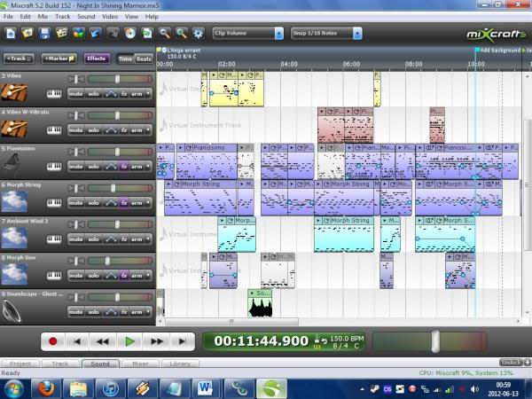Solo the 7 Ambient Wind 3 track
Image resolution: width=532 pixels, height=399 pixels.
93,239
